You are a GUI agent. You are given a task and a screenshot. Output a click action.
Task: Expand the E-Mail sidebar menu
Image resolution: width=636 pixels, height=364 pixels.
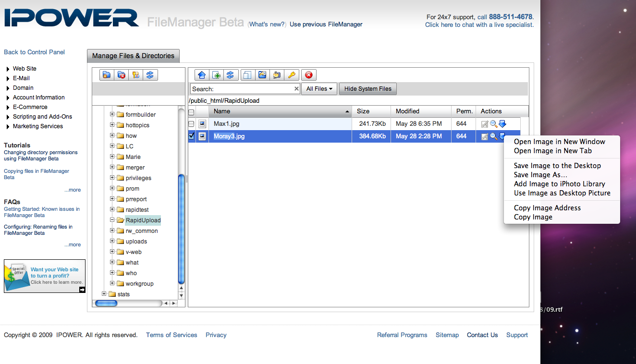8,79
